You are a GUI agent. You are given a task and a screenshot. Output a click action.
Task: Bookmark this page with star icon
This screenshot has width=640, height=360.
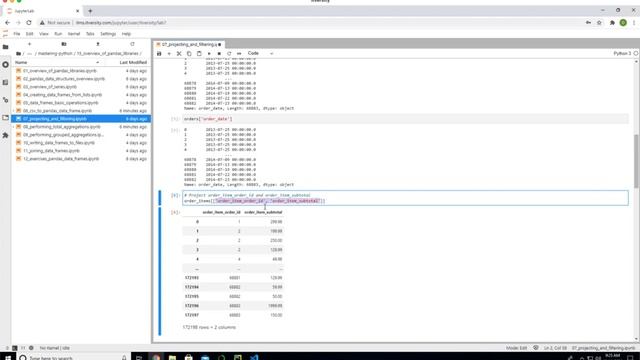pyautogui.click(x=599, y=23)
